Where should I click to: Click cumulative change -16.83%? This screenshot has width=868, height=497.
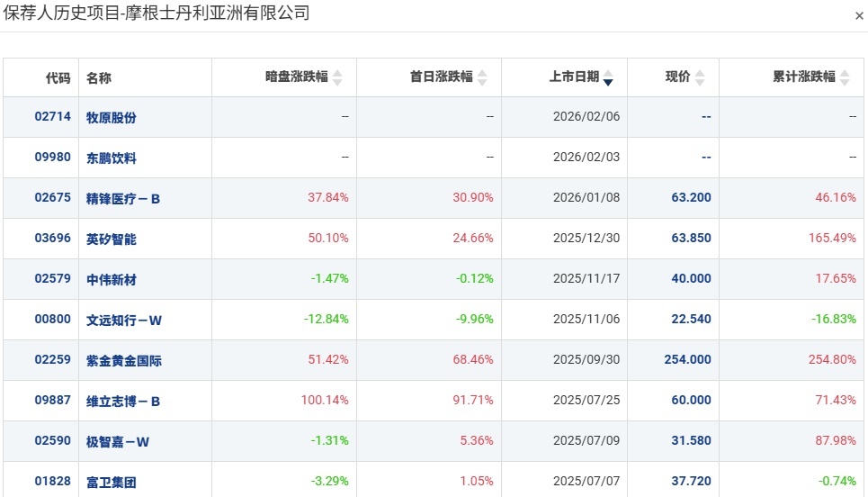[834, 319]
